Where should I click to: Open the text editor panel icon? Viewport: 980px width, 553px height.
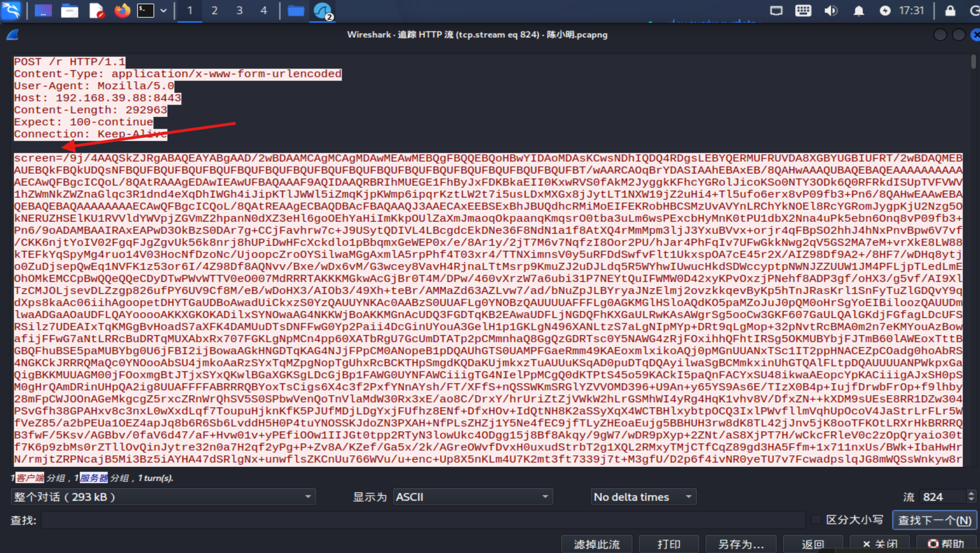pos(96,10)
